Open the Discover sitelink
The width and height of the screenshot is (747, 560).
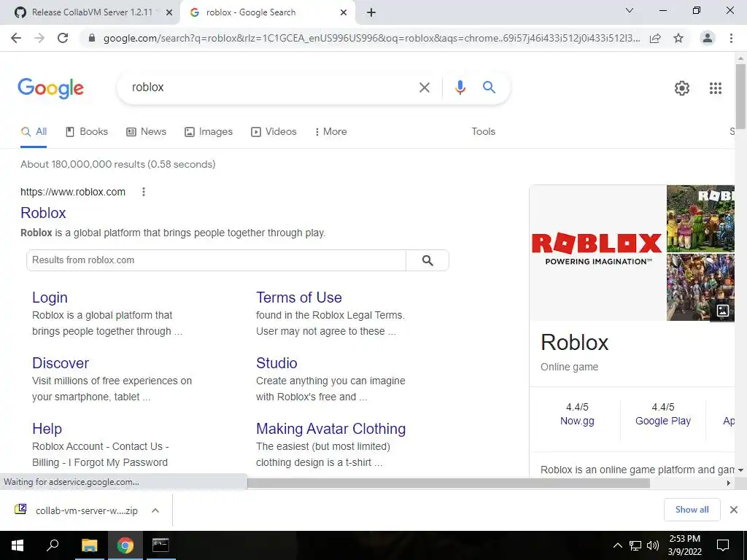61,363
